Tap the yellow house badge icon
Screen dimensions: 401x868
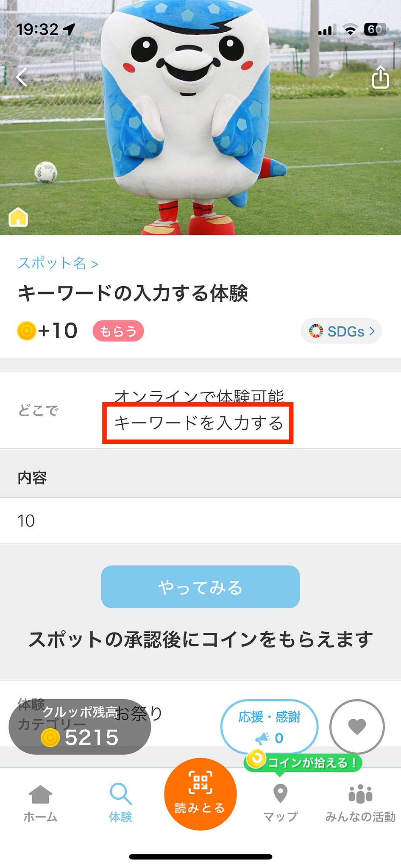tap(18, 217)
